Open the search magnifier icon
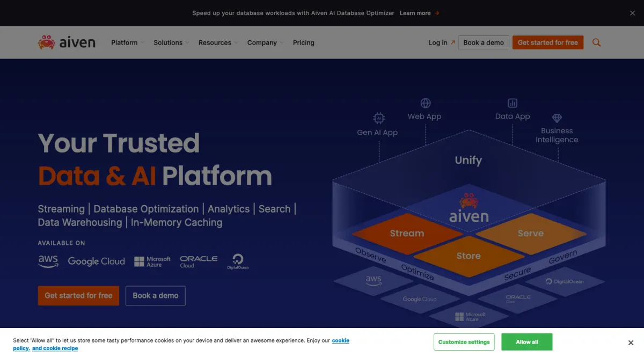 point(596,42)
